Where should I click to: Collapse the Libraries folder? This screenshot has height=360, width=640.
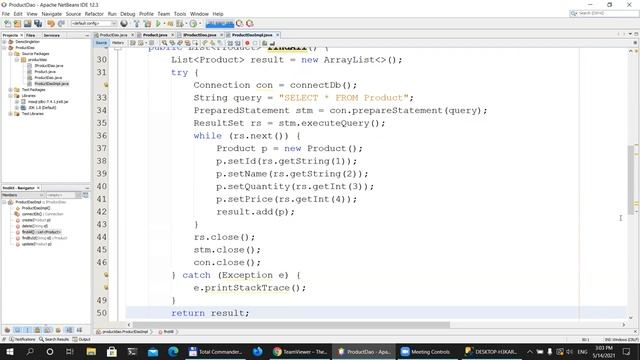tap(11, 96)
